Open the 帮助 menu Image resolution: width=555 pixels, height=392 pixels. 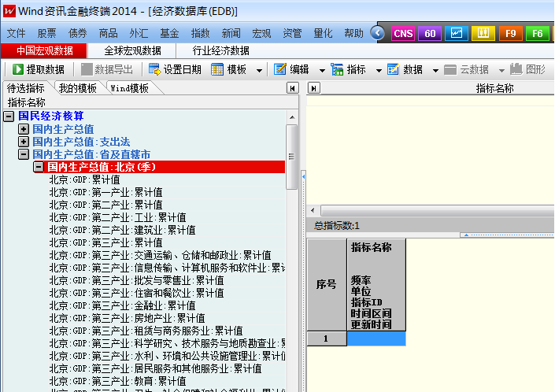point(353,34)
